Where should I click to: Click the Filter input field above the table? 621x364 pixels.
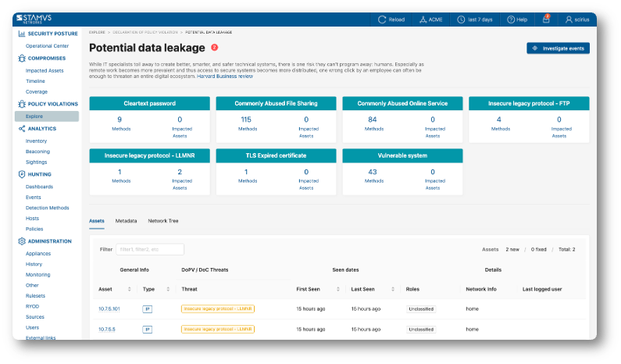149,249
